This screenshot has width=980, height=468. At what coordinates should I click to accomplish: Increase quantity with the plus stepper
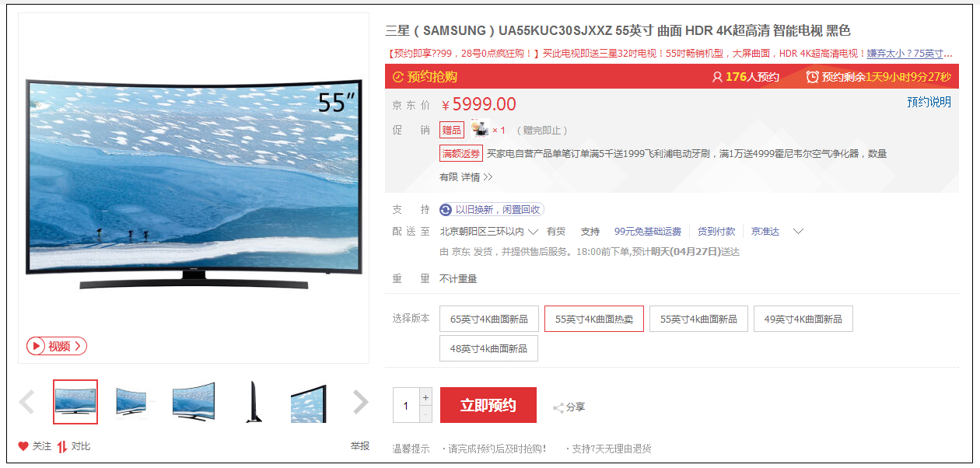425,396
